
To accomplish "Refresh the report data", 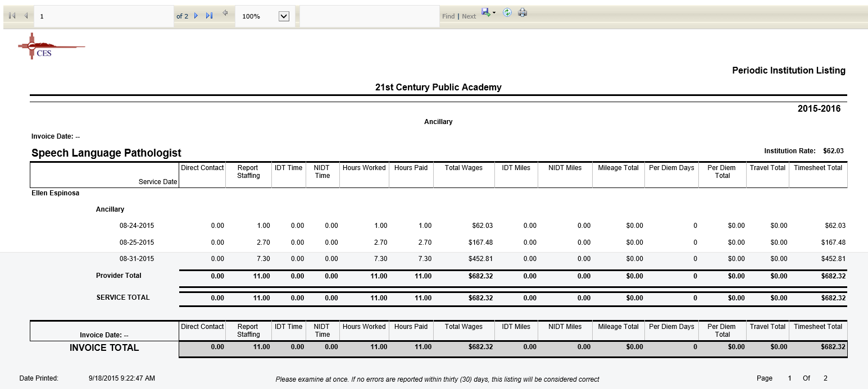I will [x=507, y=12].
